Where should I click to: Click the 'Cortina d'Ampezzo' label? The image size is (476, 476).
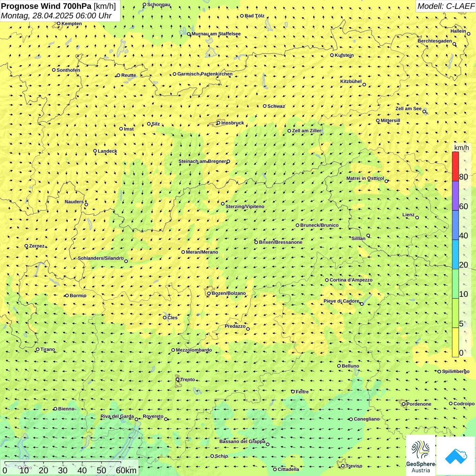351,280
